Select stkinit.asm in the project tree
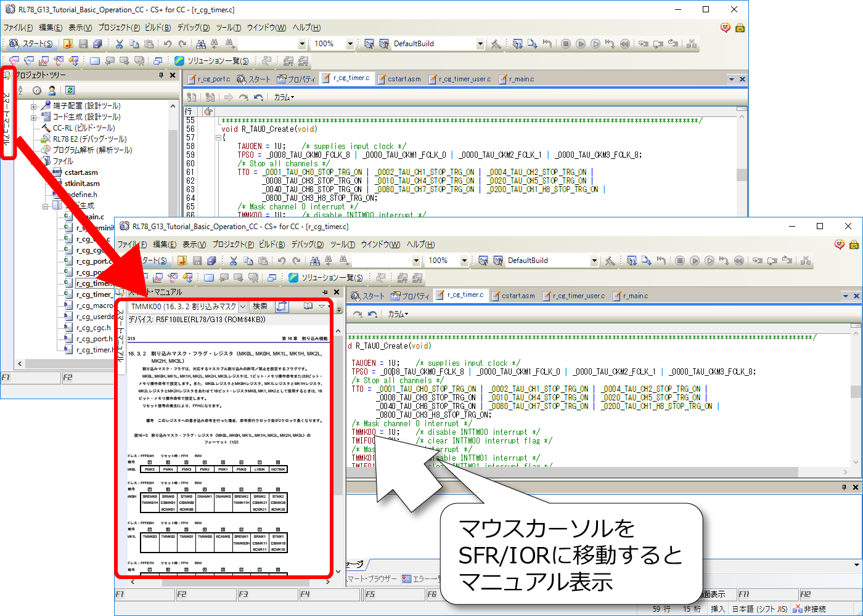This screenshot has height=616, width=863. click(81, 184)
